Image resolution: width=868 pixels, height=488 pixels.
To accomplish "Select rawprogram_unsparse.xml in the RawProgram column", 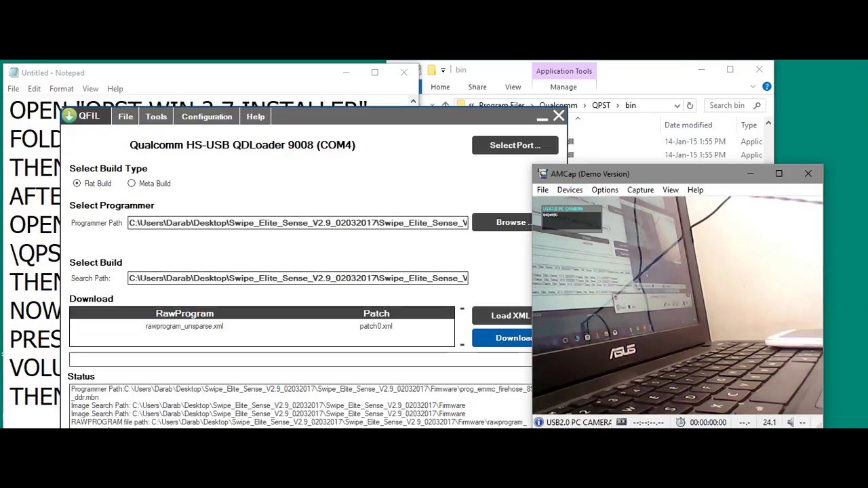I will pyautogui.click(x=184, y=326).
